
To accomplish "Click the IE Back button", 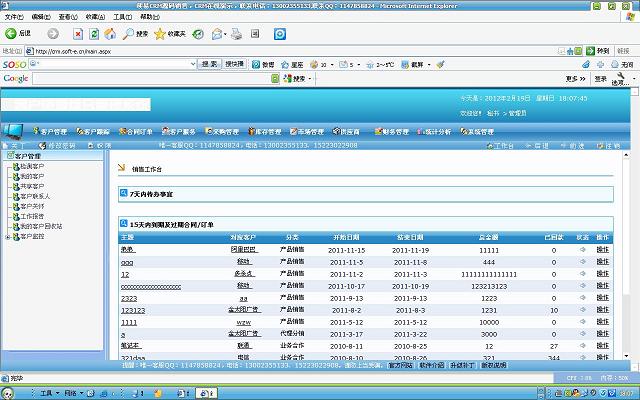I will [x=18, y=34].
